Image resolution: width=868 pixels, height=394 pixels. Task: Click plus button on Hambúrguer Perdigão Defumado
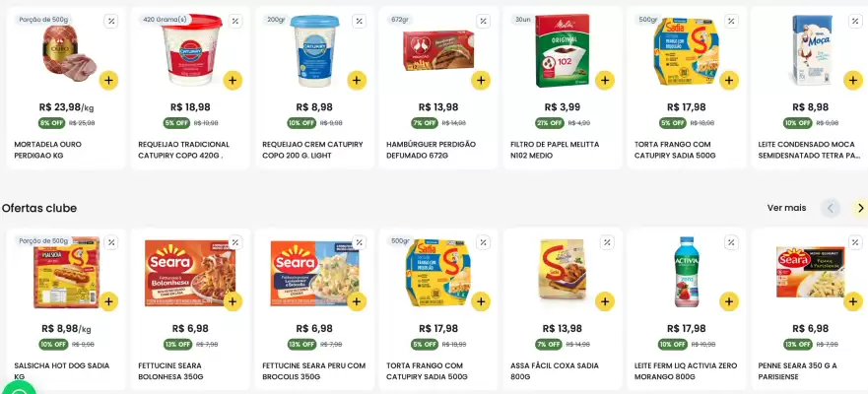(481, 80)
